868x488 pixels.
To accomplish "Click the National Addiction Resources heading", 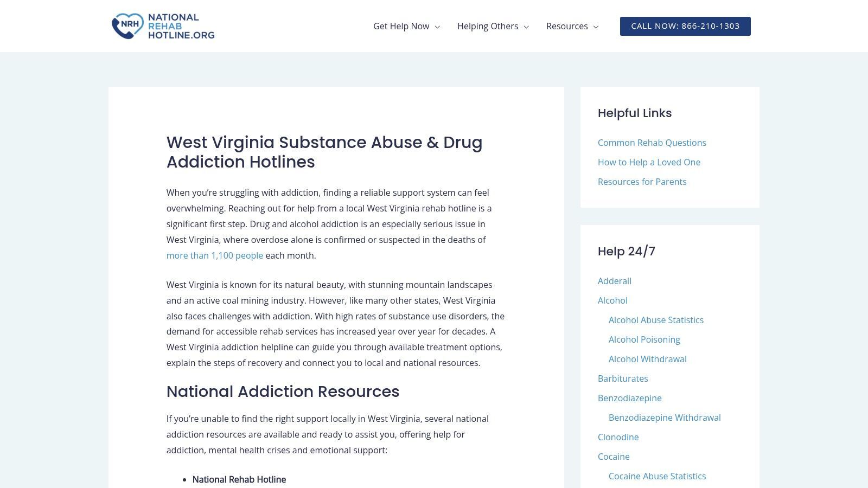I will coord(283,391).
